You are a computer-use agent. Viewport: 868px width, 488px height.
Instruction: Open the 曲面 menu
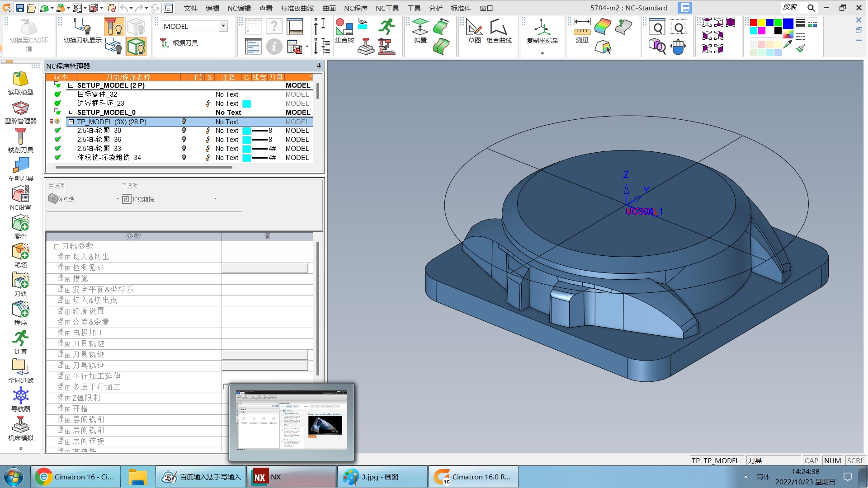point(329,8)
